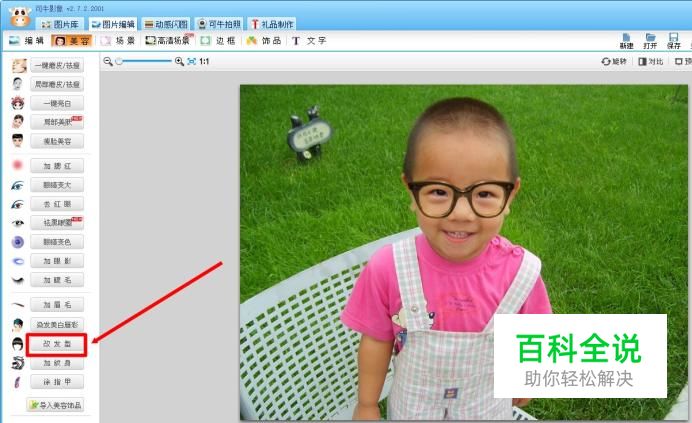Click the zoom slider handle
This screenshot has height=423, width=692.
click(x=119, y=61)
